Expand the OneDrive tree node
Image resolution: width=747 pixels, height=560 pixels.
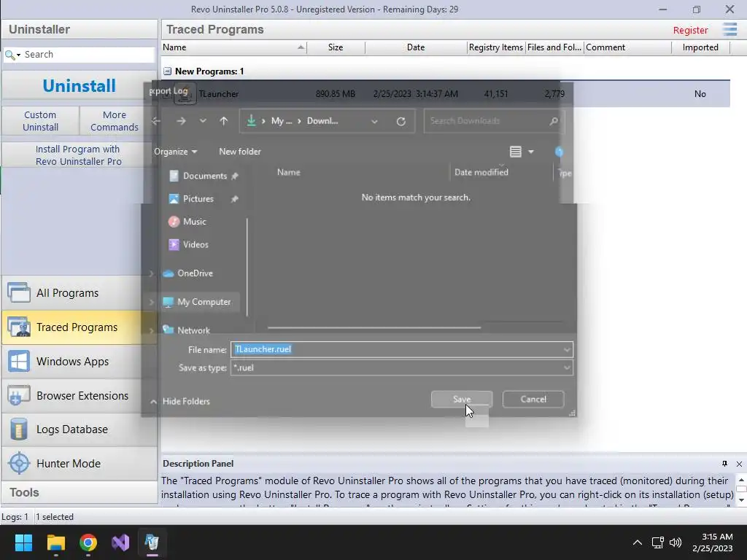pos(152,273)
